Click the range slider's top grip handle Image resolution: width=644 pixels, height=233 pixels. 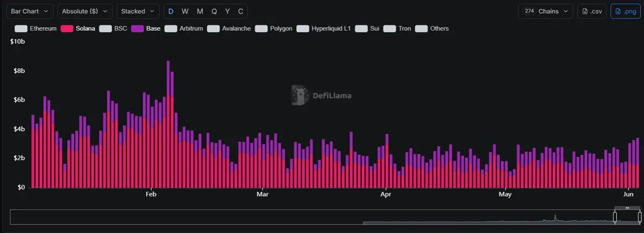627,208
